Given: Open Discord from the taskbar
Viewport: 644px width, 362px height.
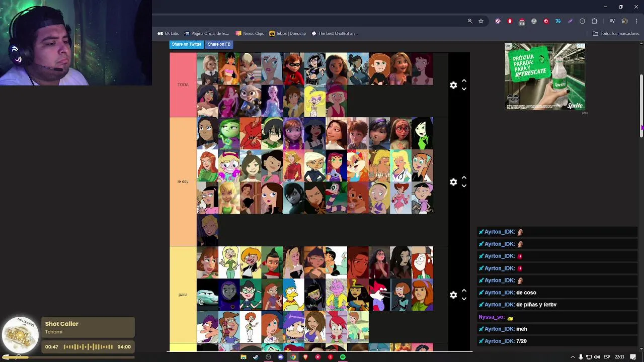Looking at the screenshot, I should point(281,357).
